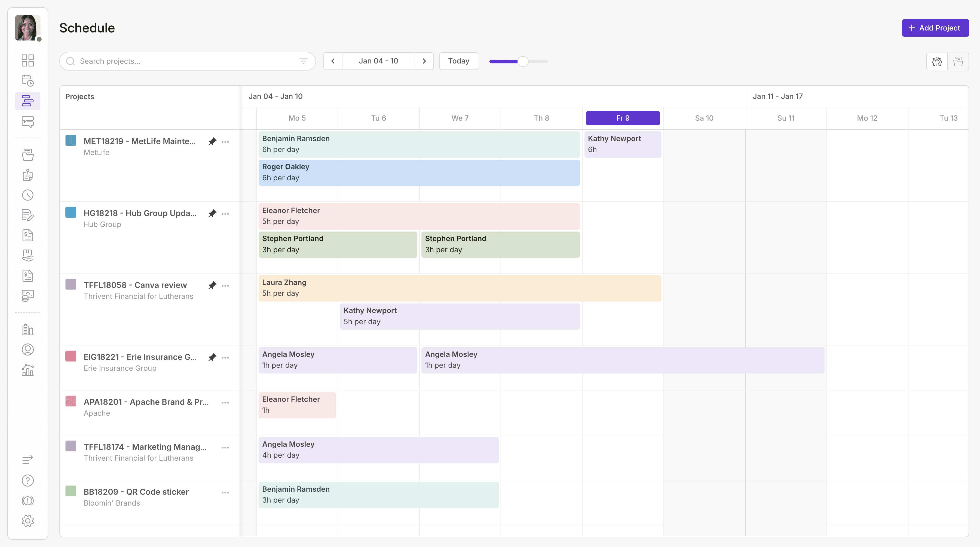Open the settings gear in sidebar
The width and height of the screenshot is (980, 547).
point(27,521)
